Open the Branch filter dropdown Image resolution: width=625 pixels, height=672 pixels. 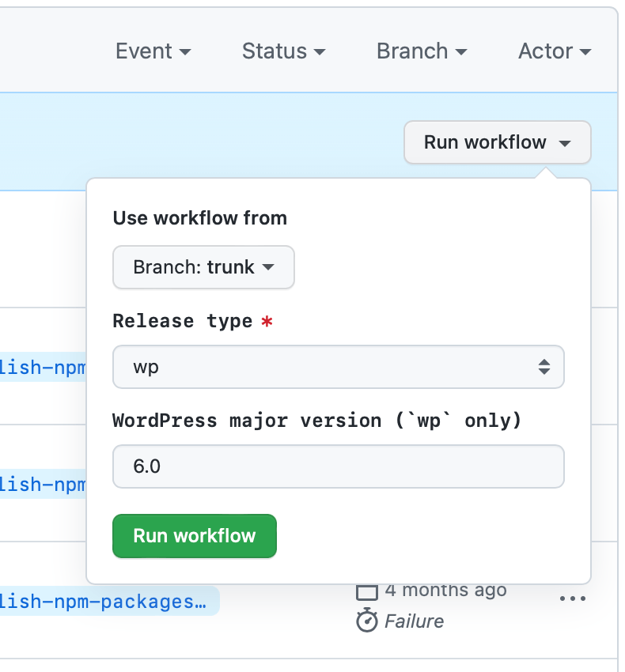tap(422, 51)
